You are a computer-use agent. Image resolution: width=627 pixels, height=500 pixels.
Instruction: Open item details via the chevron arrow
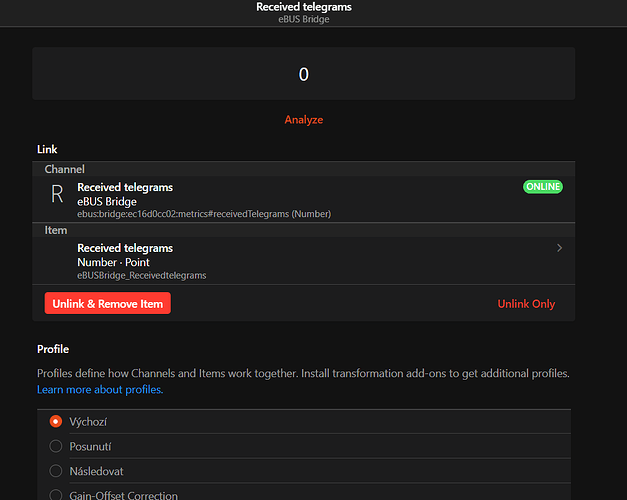pyautogui.click(x=559, y=248)
